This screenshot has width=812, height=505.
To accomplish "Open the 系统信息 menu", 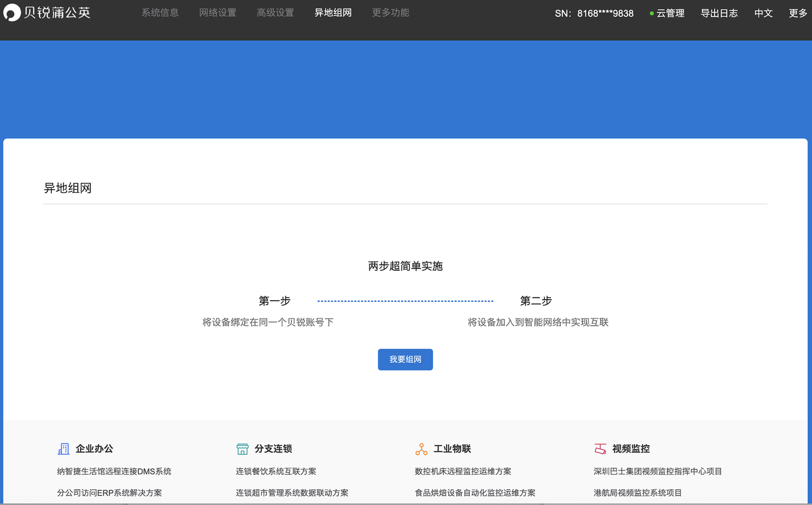I will point(160,12).
